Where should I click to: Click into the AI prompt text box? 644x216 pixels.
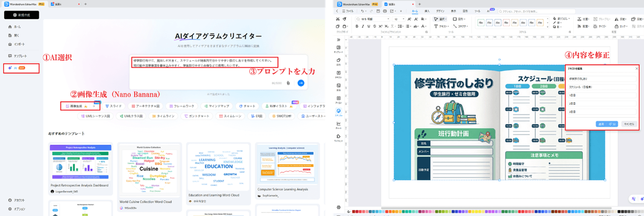pos(218,72)
